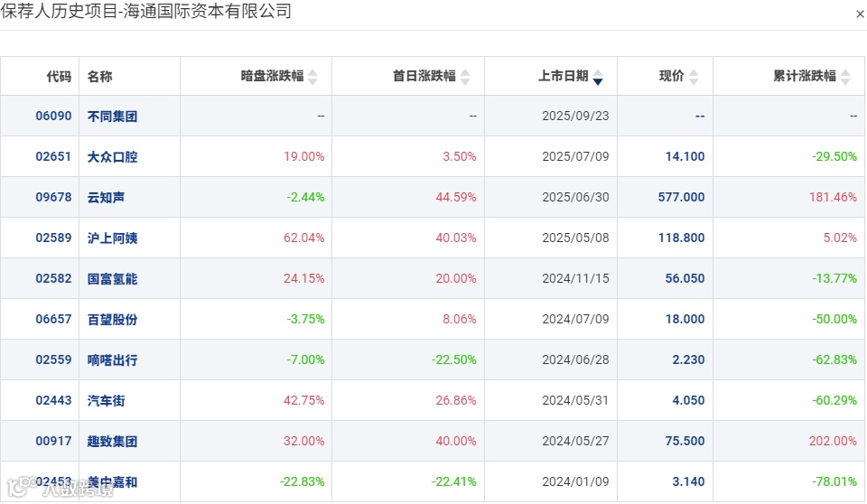Image resolution: width=867 pixels, height=504 pixels.
Task: Click first-day change -22.41%
Action: pos(454,481)
